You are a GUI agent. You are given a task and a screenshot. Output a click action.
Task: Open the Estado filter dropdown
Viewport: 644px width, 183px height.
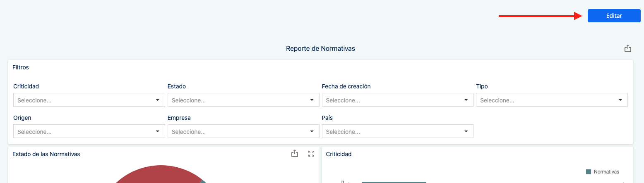(x=243, y=100)
